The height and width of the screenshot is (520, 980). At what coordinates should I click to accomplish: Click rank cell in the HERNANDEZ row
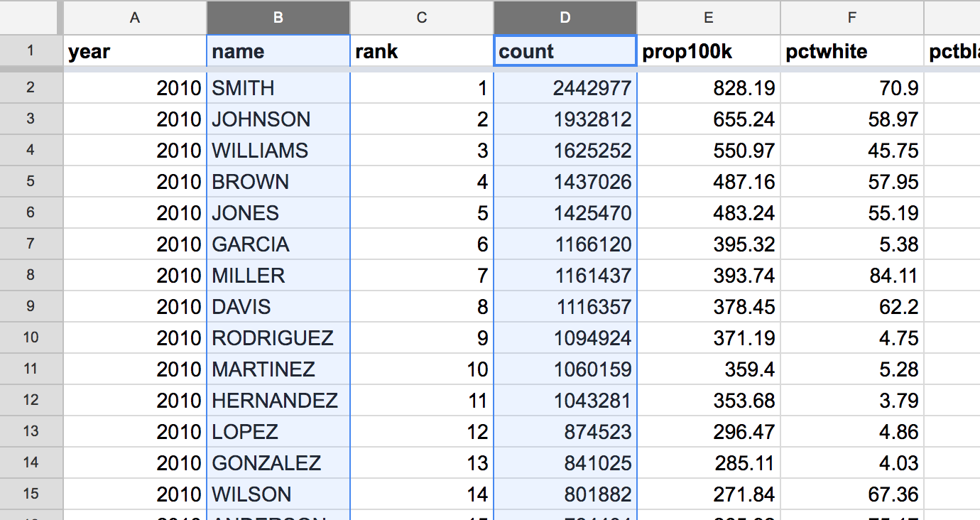(x=422, y=401)
